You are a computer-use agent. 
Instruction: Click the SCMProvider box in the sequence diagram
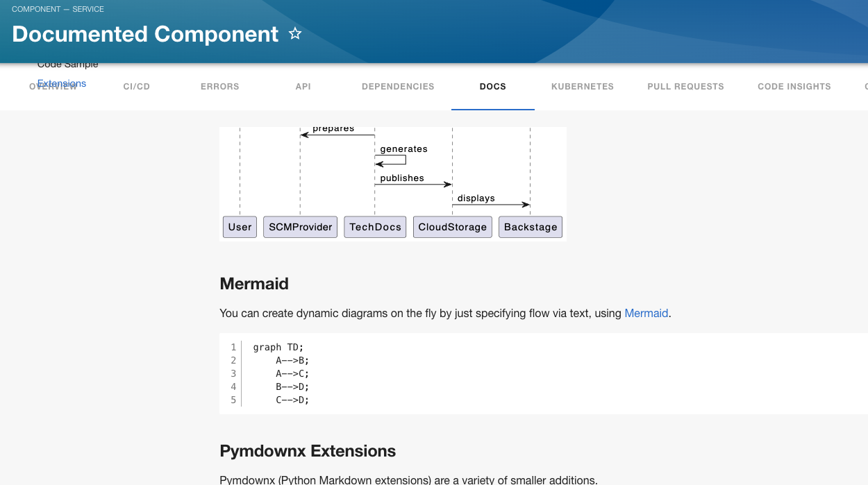[x=300, y=226]
